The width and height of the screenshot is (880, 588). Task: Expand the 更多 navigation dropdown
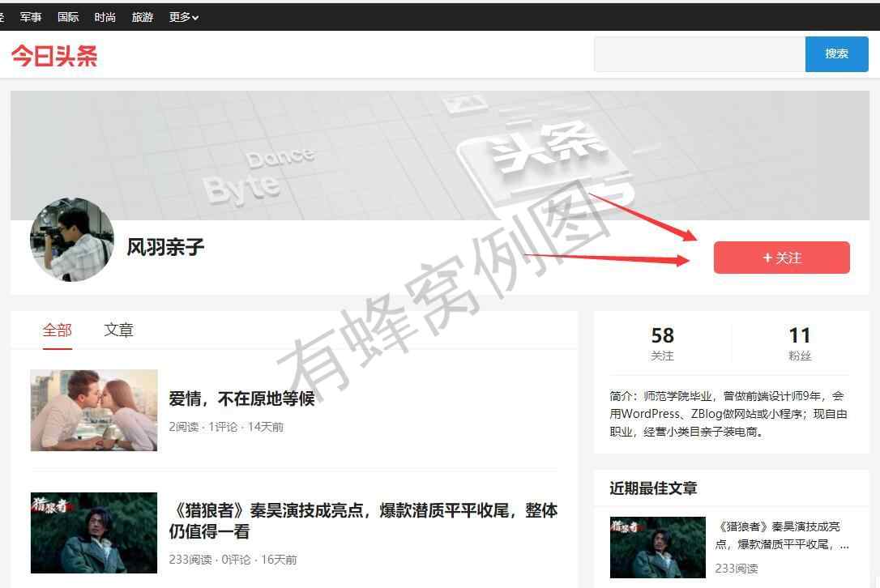click(184, 17)
